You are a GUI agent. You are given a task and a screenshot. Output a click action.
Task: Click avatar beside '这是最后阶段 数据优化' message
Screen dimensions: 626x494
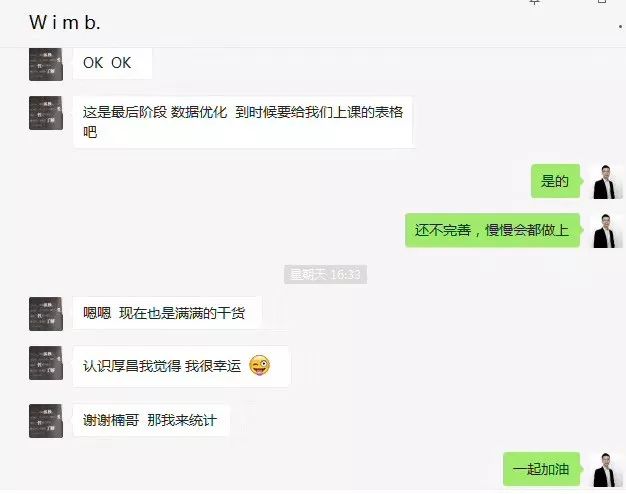coord(46,113)
